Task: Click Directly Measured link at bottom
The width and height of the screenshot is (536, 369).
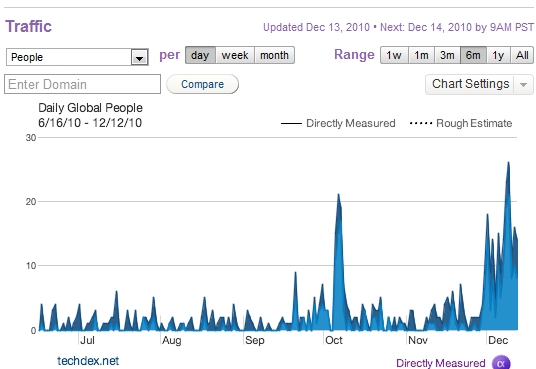Action: click(441, 363)
